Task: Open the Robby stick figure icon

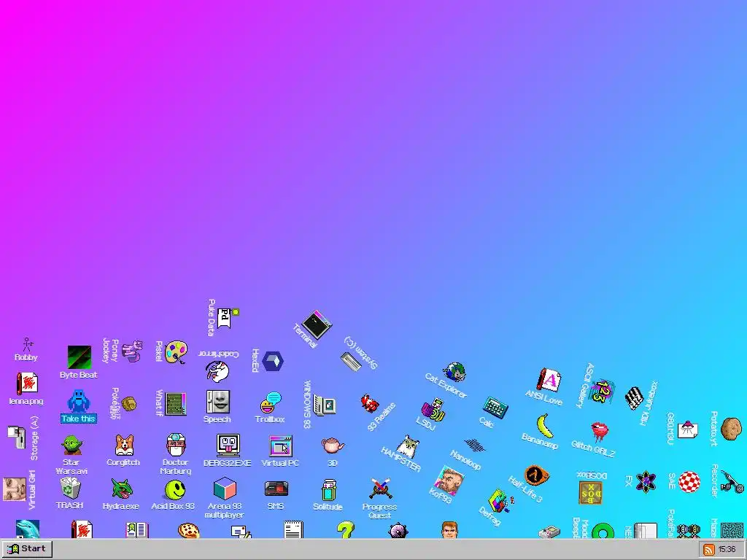Action: [27, 345]
